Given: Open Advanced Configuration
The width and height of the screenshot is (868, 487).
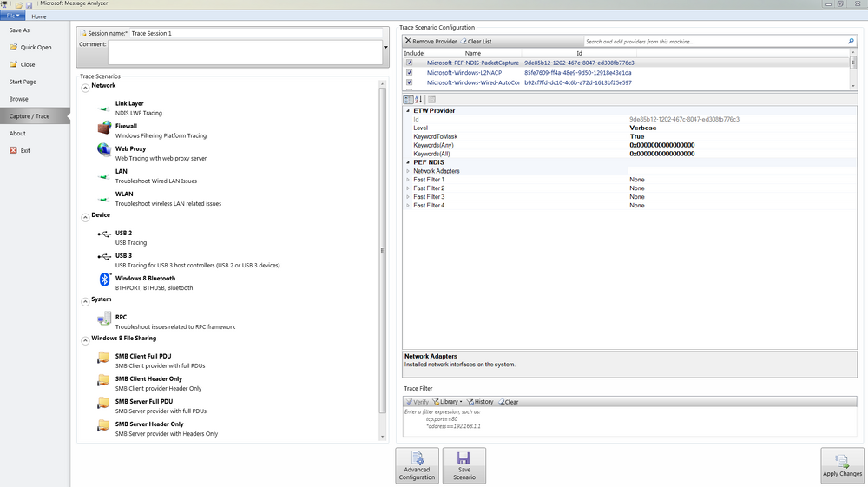Looking at the screenshot, I should pos(417,465).
